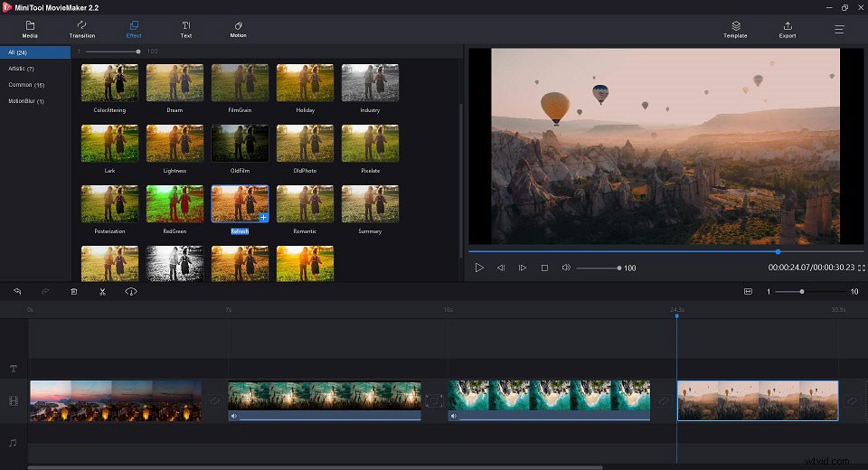Click the timeline zoom slider handle
The image size is (868, 470).
(x=802, y=292)
